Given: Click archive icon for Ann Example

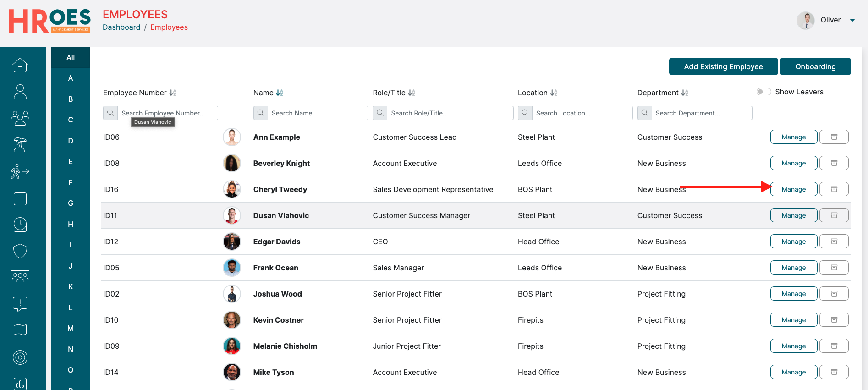Looking at the screenshot, I should [x=834, y=137].
